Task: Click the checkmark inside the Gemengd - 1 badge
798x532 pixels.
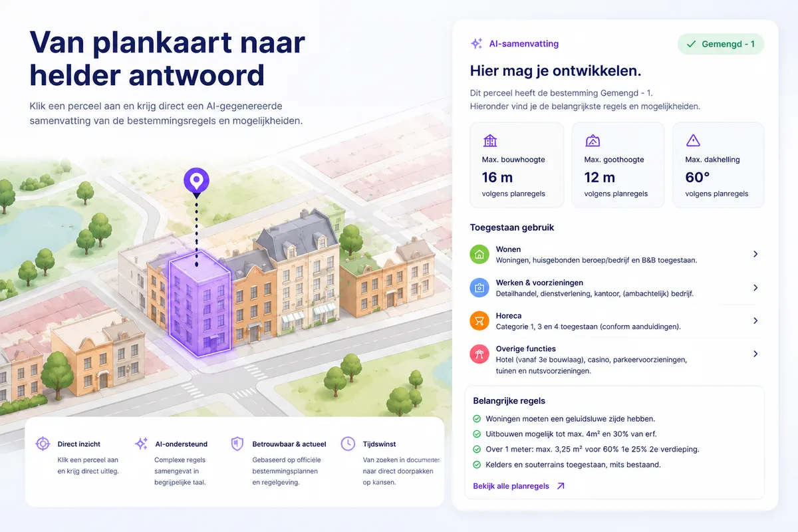Action: point(690,44)
